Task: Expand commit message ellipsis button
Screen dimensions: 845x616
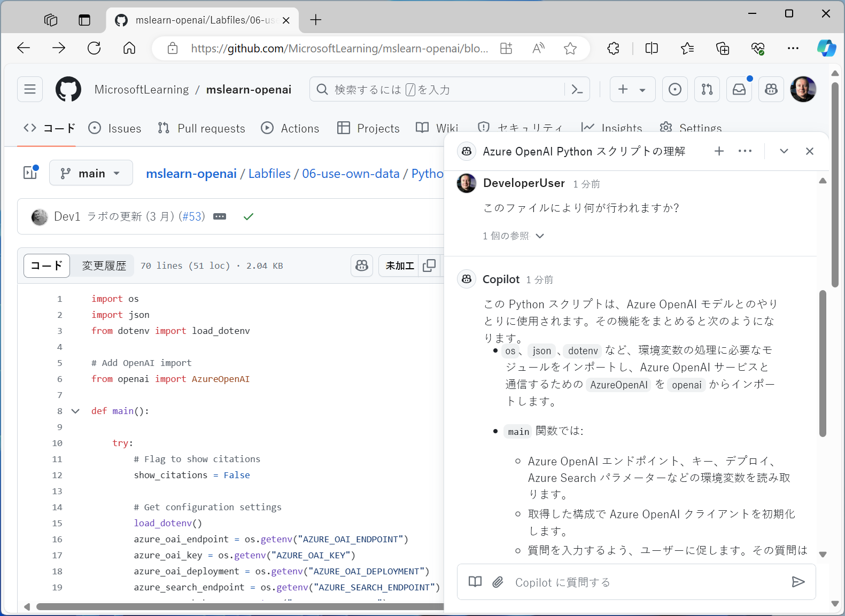Action: 220,216
